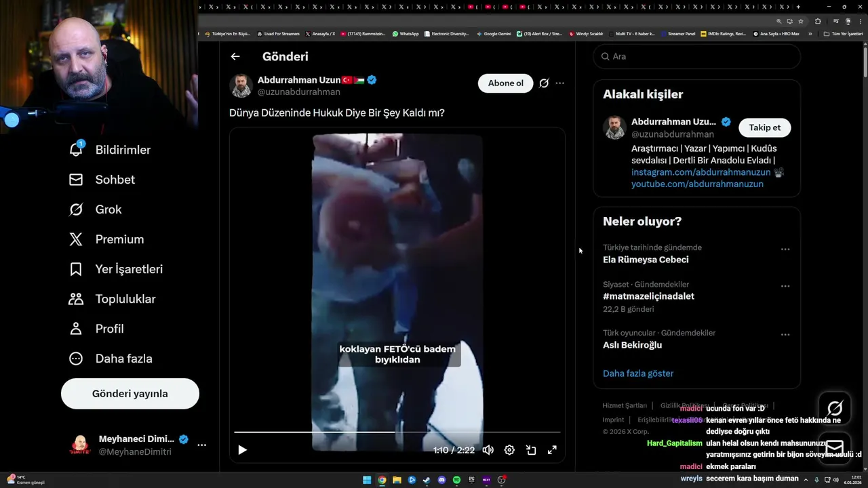Viewport: 868px width, 488px height.
Task: Toggle picture-in-picture for the video
Action: (x=531, y=450)
